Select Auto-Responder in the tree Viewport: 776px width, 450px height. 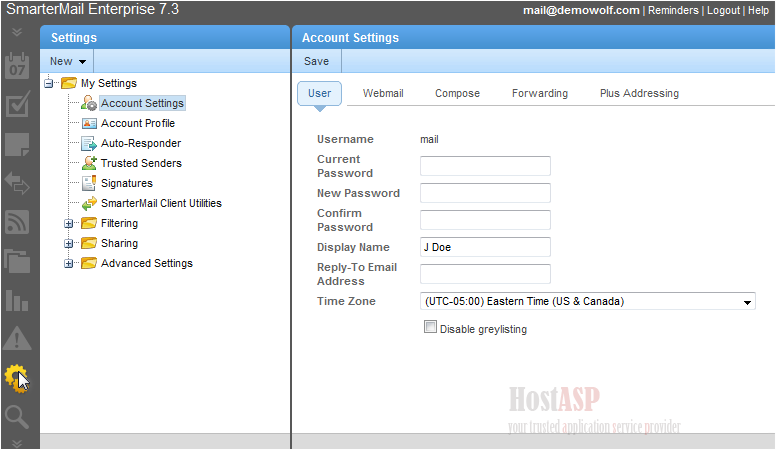point(141,144)
